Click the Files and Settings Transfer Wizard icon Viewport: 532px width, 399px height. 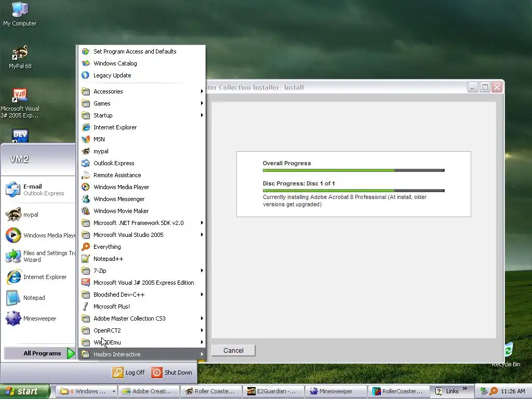(x=13, y=256)
